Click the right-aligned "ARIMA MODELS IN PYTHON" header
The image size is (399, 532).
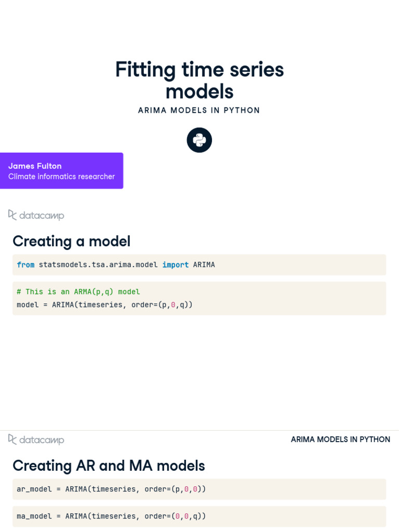click(x=340, y=440)
